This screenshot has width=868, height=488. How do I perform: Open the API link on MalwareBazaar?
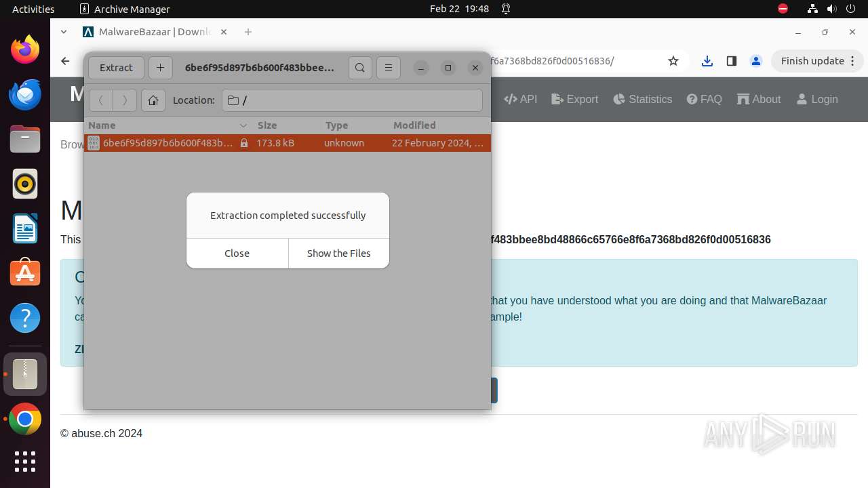[x=520, y=99]
